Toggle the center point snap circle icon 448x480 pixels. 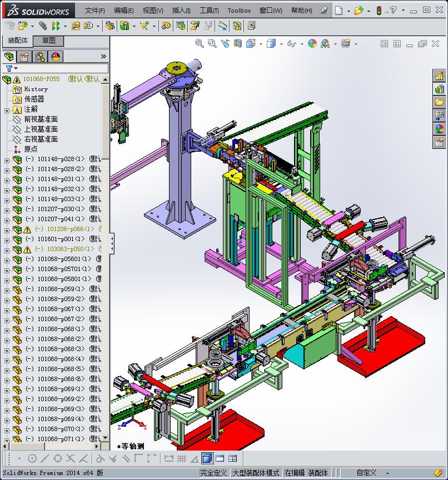click(32, 458)
